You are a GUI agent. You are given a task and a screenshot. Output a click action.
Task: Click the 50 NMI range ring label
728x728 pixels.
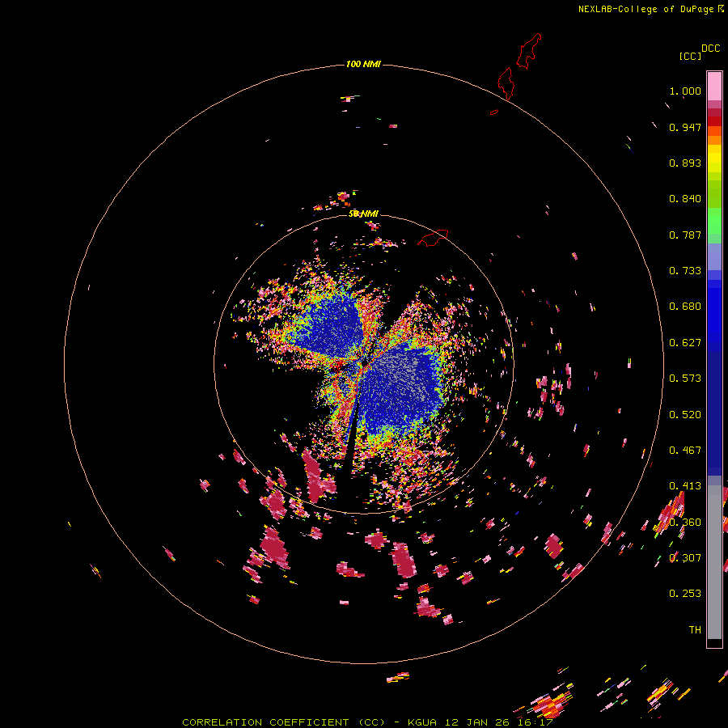[363, 214]
